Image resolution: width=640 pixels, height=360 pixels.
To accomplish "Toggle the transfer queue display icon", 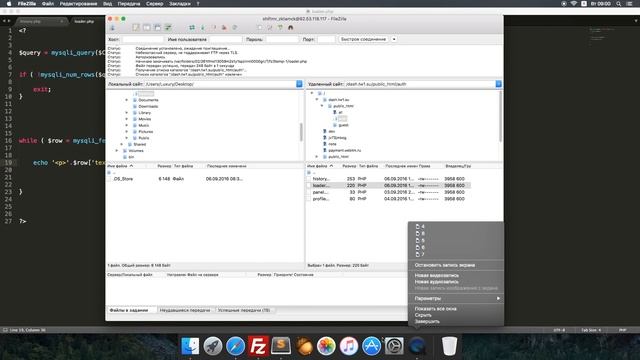I will [168, 27].
